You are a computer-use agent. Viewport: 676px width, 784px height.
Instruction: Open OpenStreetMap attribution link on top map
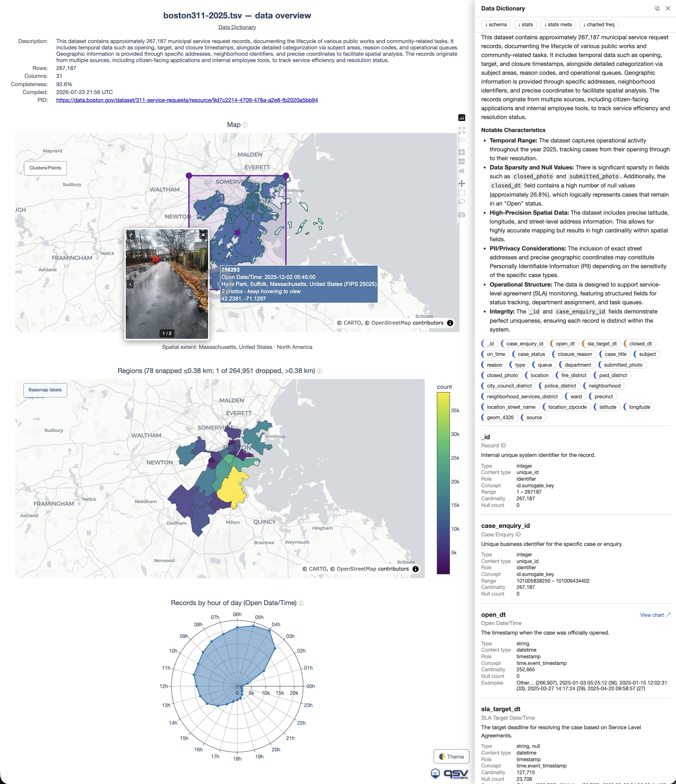[391, 323]
